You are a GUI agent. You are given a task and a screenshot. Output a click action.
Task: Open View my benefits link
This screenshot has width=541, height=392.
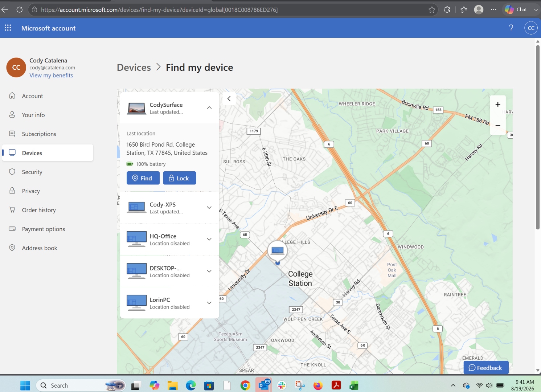(x=51, y=75)
